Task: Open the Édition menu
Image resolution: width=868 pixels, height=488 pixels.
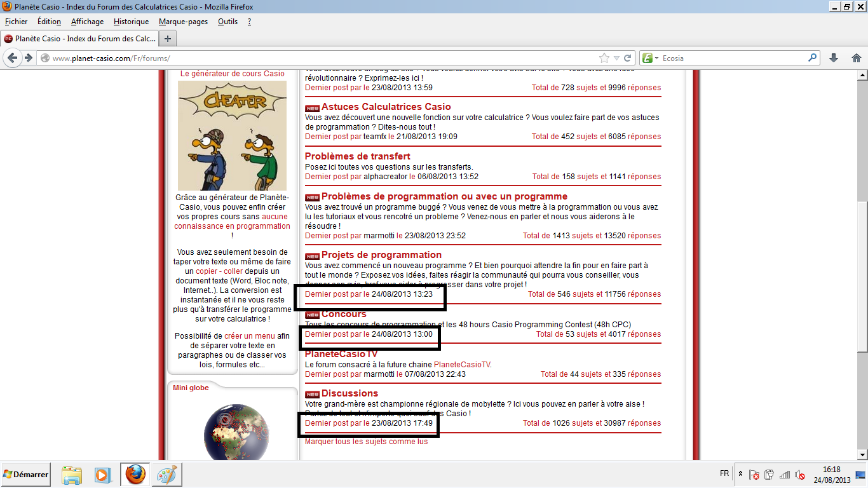Action: (50, 22)
